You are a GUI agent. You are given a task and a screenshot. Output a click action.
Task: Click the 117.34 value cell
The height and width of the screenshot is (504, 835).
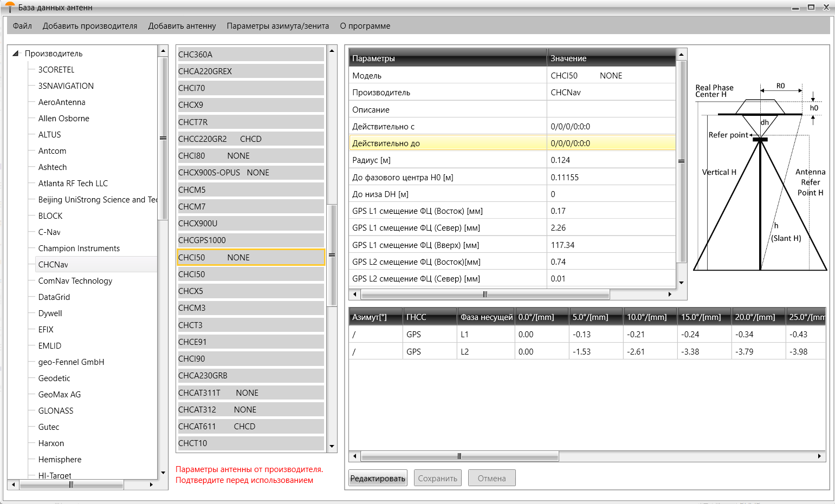coord(611,245)
